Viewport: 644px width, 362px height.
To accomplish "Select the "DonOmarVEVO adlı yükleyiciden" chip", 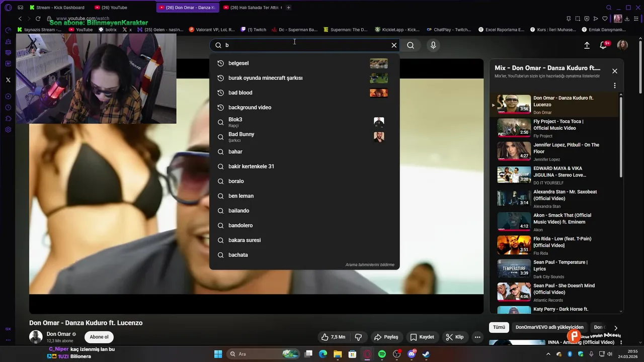I will click(549, 327).
